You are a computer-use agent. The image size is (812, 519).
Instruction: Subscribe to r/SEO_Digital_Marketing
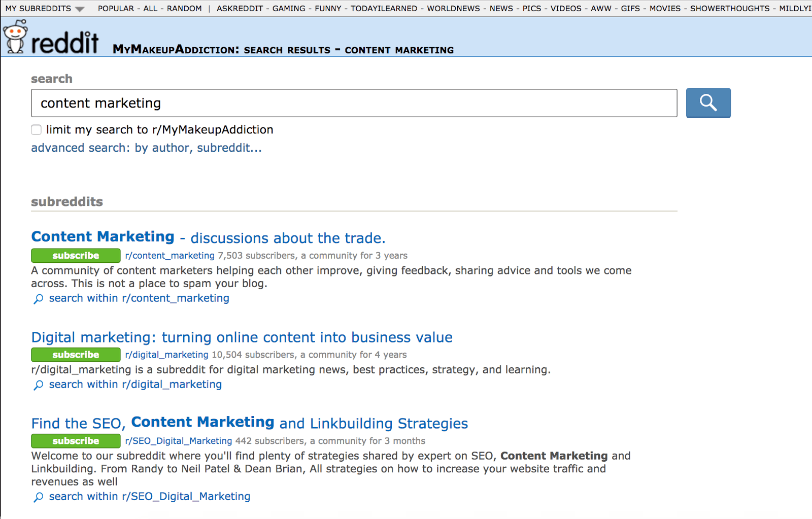pos(76,441)
